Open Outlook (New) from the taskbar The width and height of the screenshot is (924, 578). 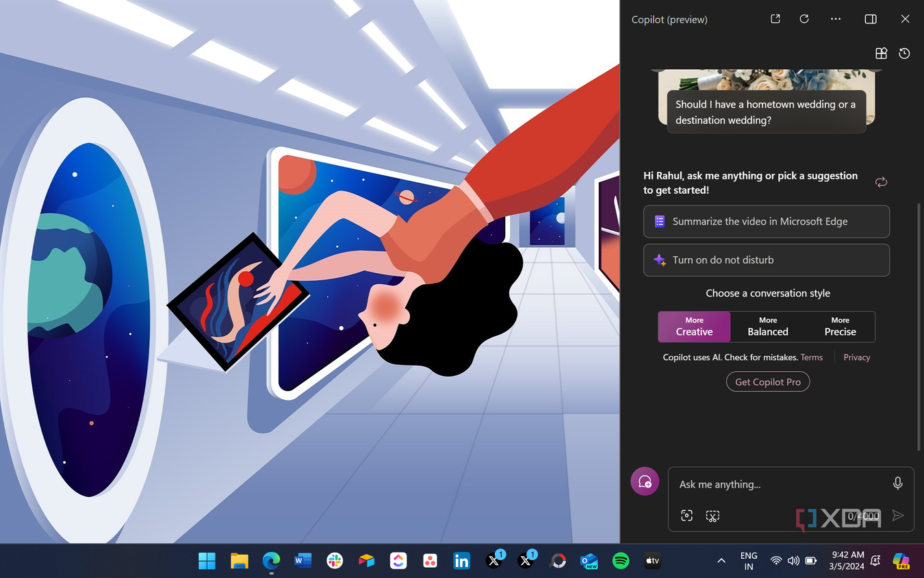[x=589, y=561]
